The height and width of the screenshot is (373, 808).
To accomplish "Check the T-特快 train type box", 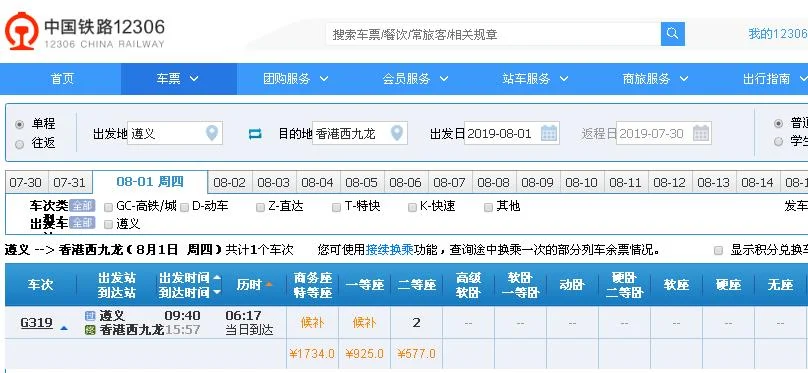I will [336, 207].
